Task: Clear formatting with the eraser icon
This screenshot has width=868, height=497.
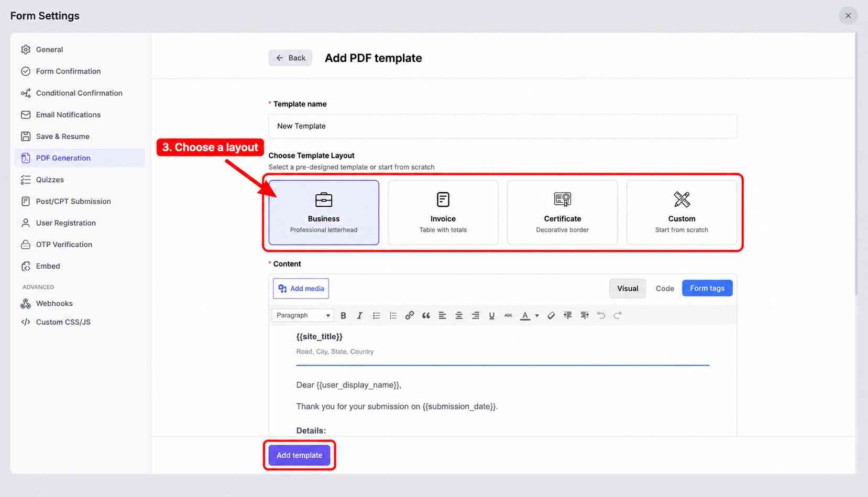Action: pyautogui.click(x=551, y=315)
